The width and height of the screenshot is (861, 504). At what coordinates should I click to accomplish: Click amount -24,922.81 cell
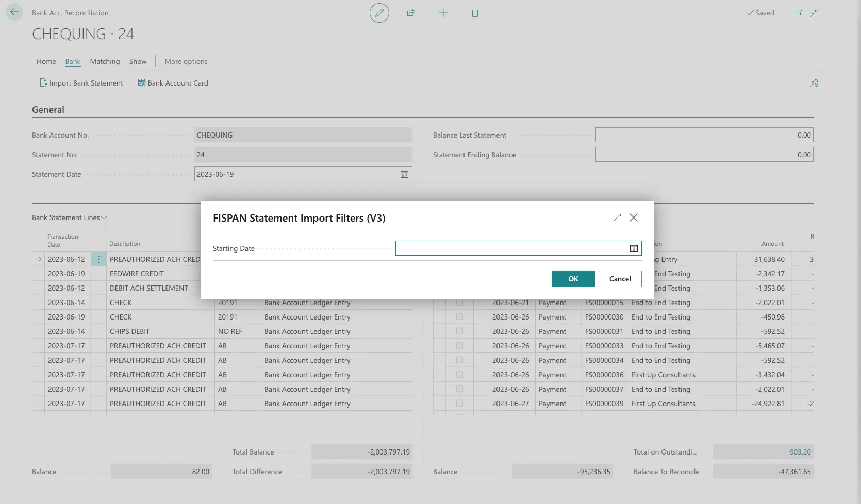764,404
